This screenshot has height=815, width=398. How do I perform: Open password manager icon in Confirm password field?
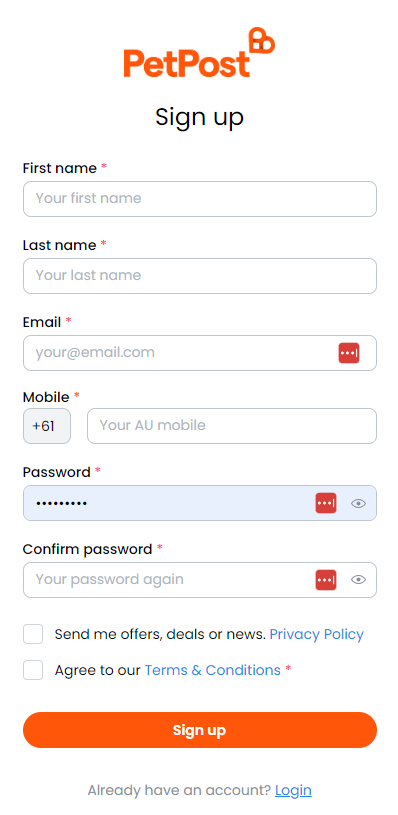pos(326,580)
